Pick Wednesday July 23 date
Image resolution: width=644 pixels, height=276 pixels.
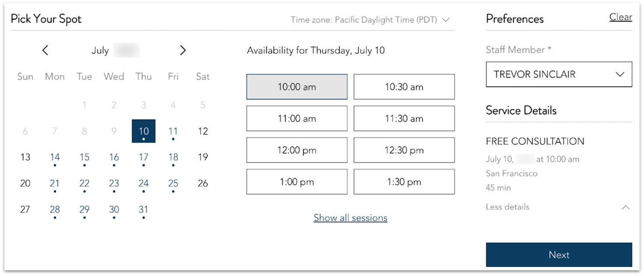click(114, 184)
